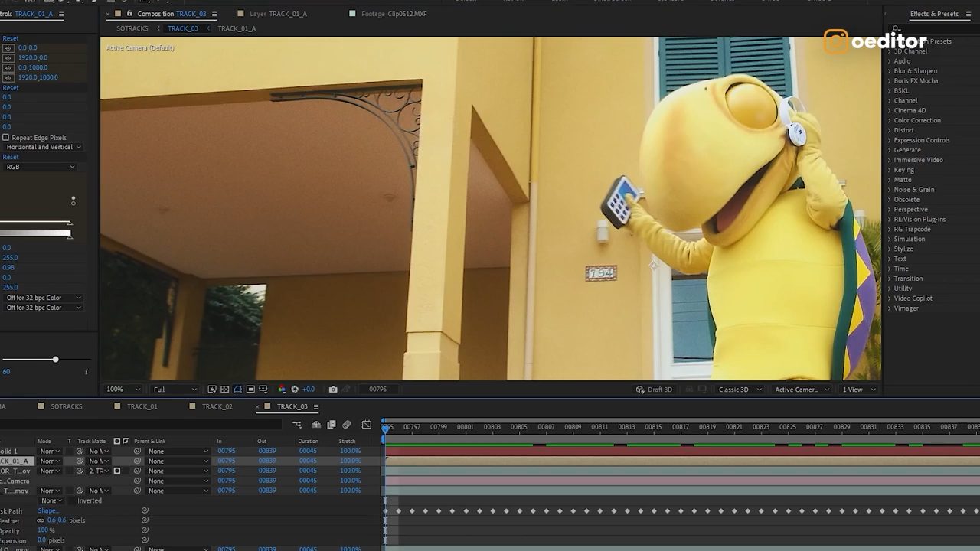Toggle the track matte switch on the third layer
The width and height of the screenshot is (980, 551).
click(x=117, y=471)
